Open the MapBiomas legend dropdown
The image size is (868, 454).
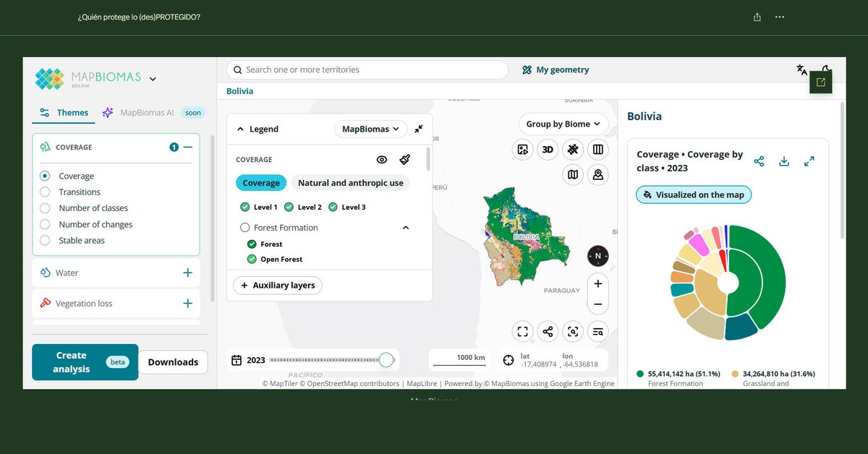pos(371,129)
